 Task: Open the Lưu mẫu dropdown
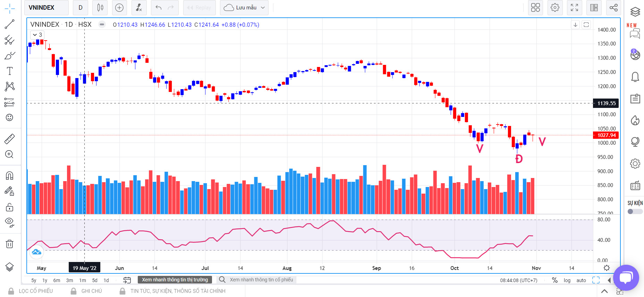244,8
